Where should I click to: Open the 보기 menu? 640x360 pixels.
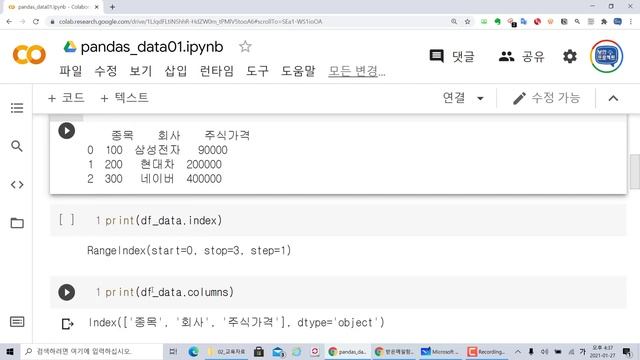[140, 71]
